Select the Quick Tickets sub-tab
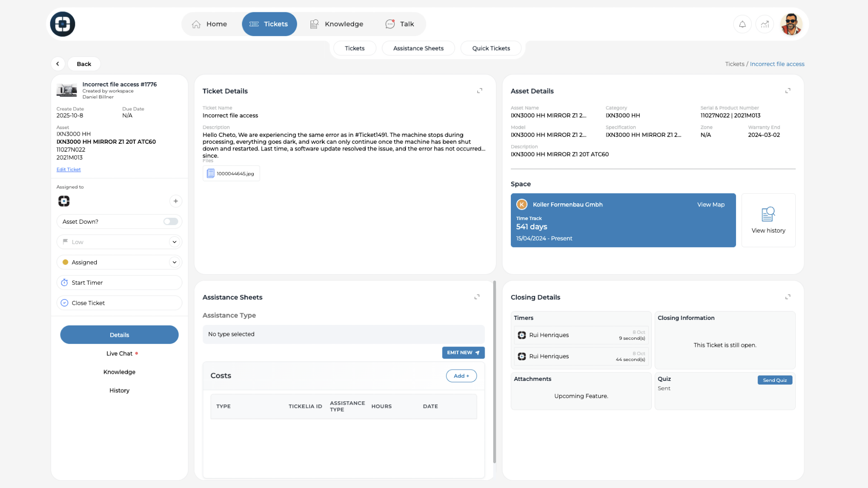The height and width of the screenshot is (488, 868). tap(491, 48)
